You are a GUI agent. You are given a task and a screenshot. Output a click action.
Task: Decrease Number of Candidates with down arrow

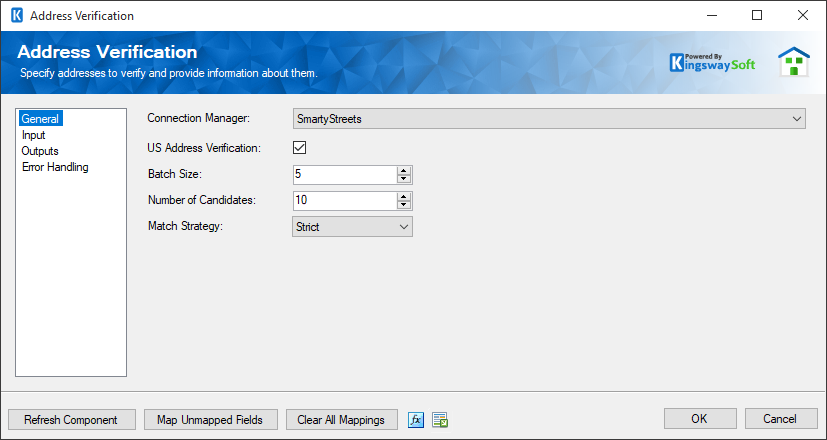404,205
